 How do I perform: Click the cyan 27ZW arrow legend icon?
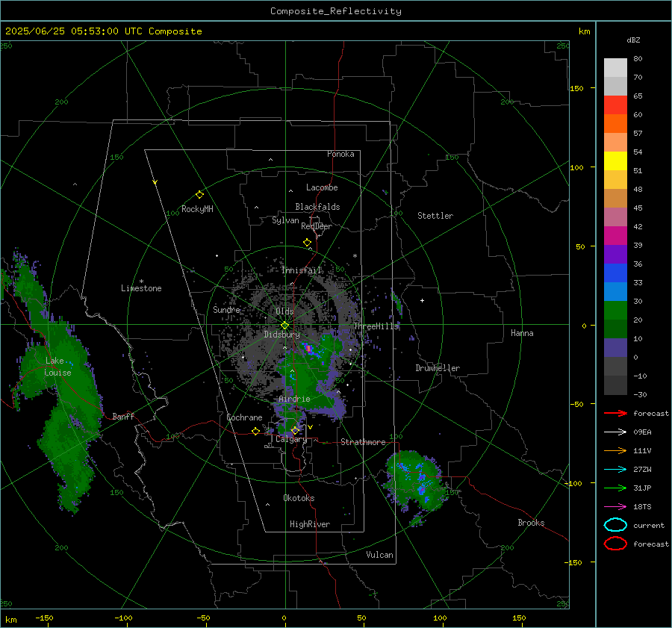click(x=615, y=470)
